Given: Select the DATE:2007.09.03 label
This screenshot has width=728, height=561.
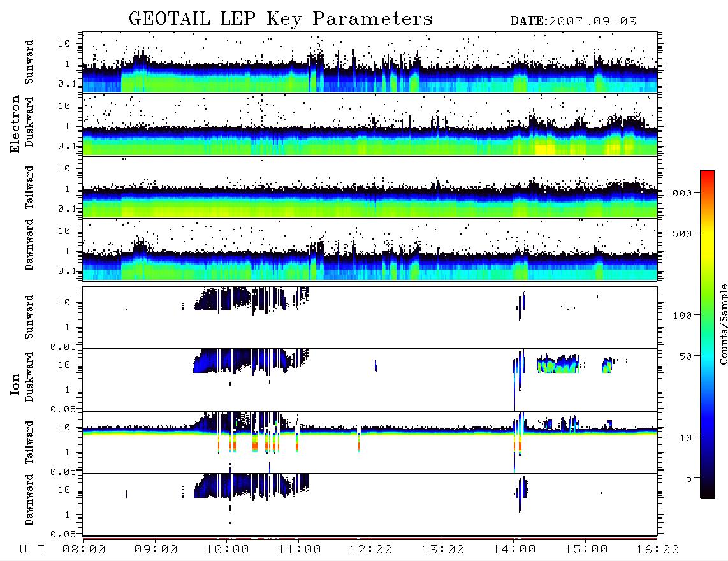Looking at the screenshot, I should coord(573,22).
